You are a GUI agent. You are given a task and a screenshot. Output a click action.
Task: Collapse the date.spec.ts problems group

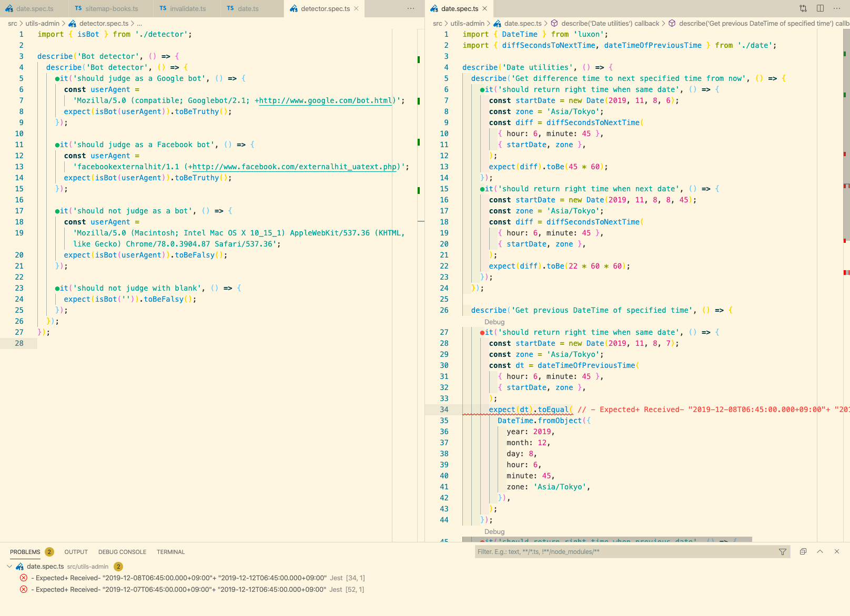[x=8, y=567]
